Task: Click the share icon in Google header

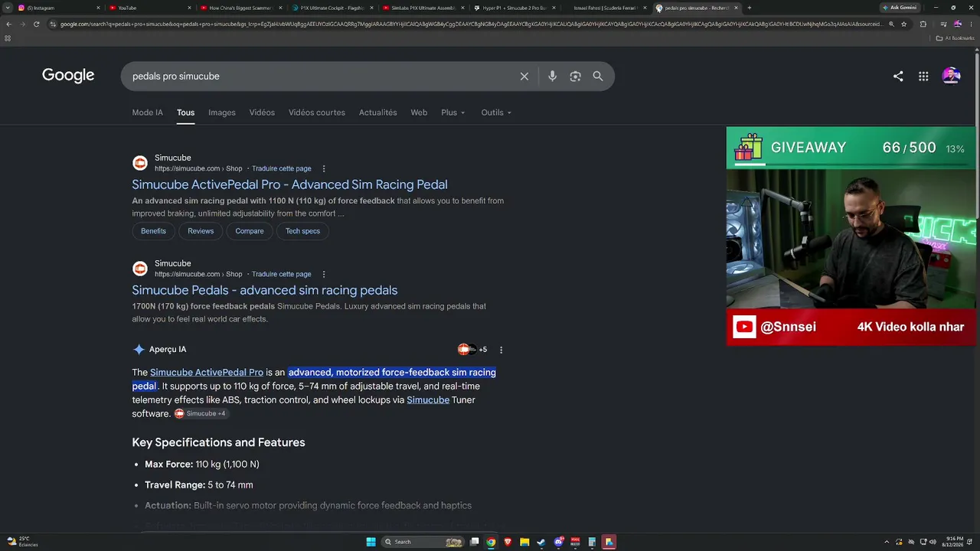Action: click(898, 77)
